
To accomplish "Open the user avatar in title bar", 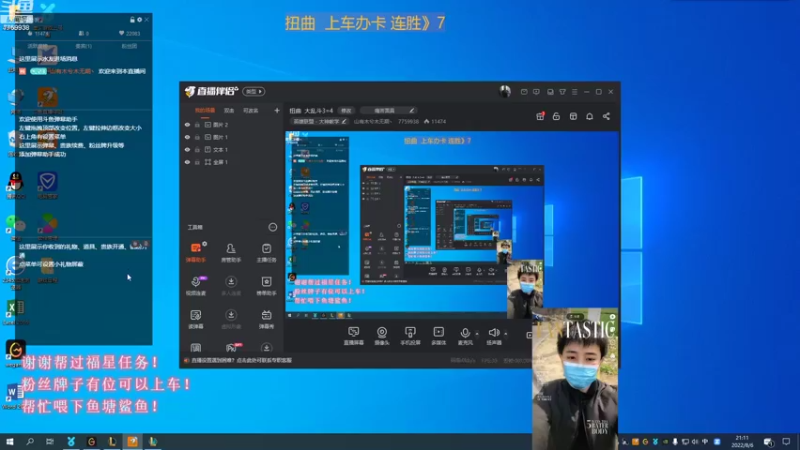I will point(505,92).
